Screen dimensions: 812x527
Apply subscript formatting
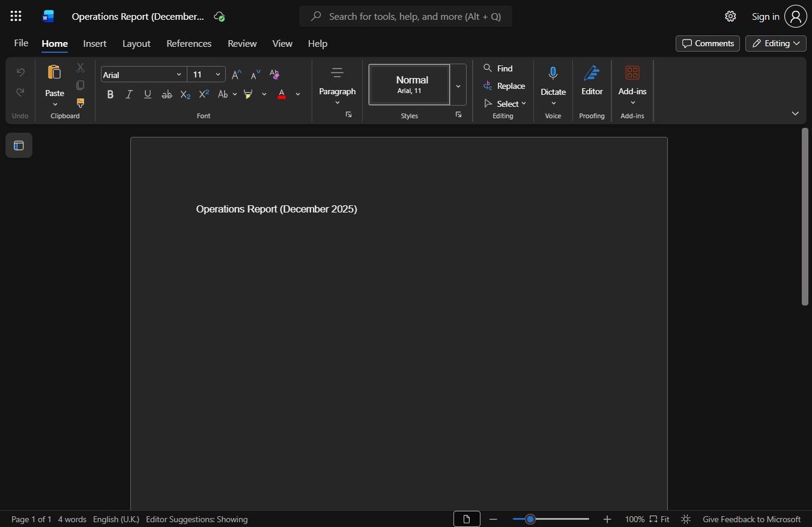tap(186, 94)
